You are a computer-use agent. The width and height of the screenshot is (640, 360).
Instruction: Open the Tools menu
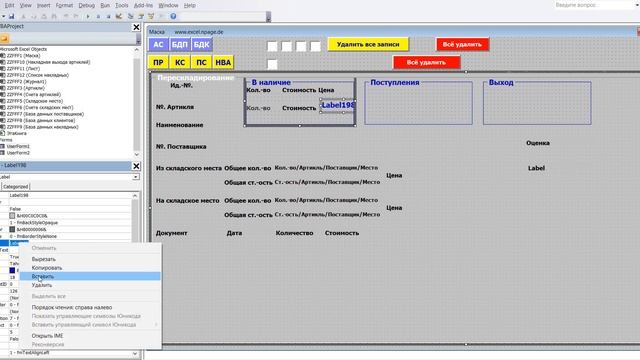[x=122, y=5]
